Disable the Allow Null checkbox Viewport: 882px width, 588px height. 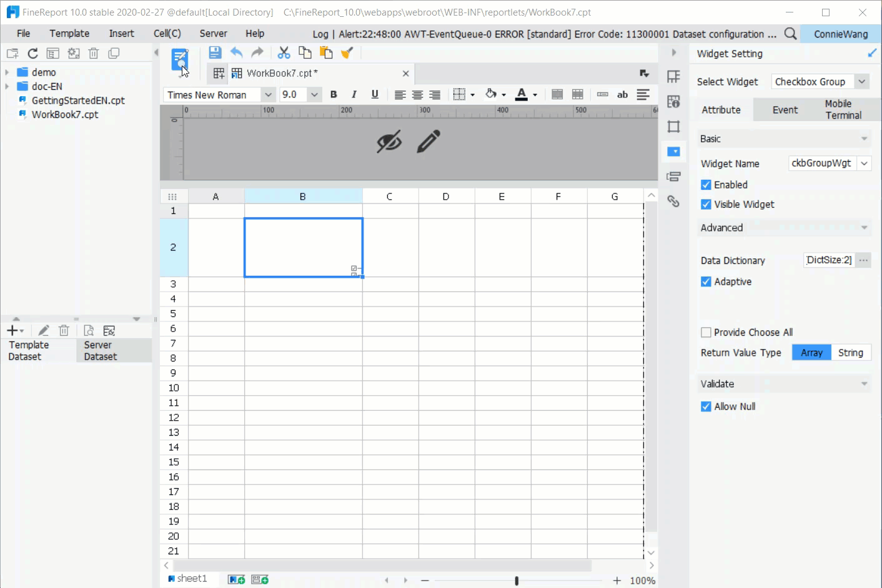(705, 406)
